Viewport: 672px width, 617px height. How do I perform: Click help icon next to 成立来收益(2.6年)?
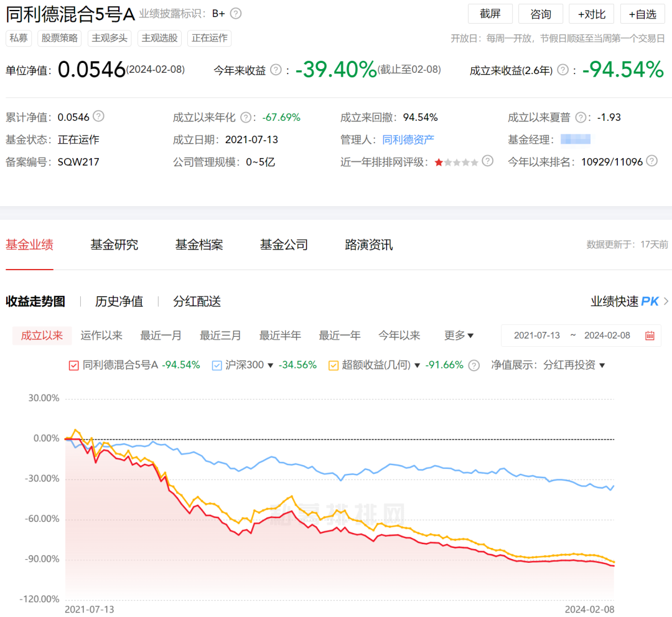pyautogui.click(x=562, y=70)
